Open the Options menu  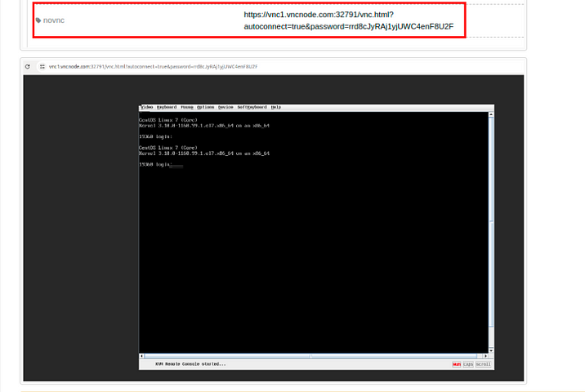click(205, 107)
